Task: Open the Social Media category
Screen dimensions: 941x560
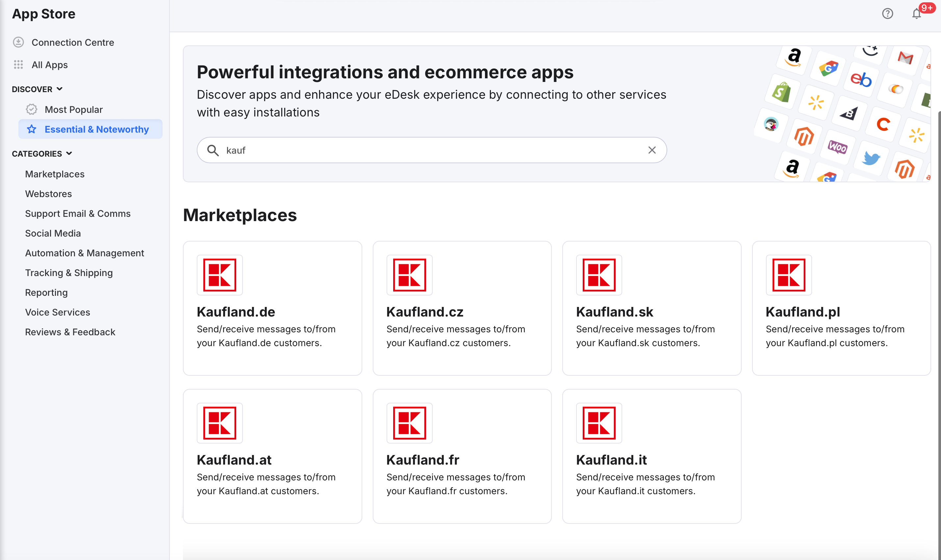Action: (53, 233)
